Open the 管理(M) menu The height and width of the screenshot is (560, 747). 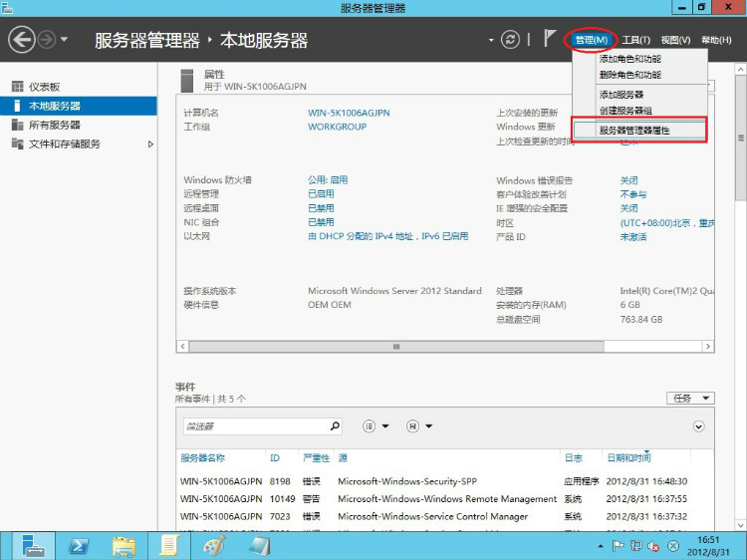click(592, 40)
